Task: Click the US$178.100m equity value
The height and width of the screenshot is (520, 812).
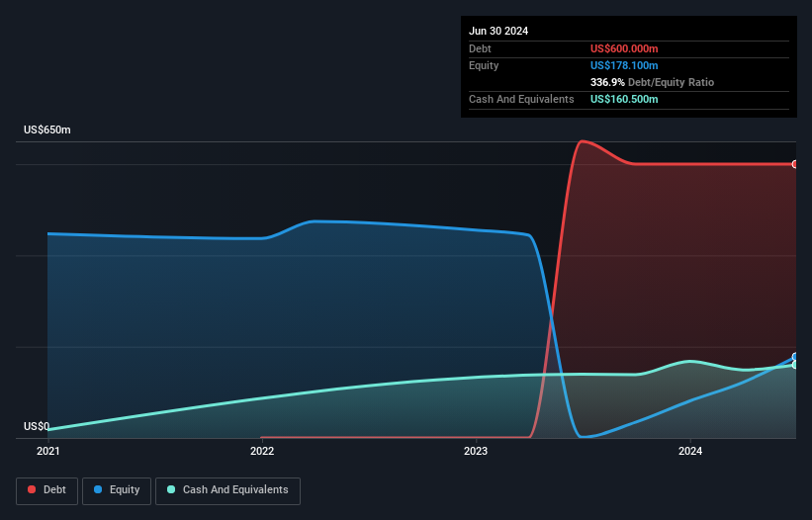Action: pos(624,65)
